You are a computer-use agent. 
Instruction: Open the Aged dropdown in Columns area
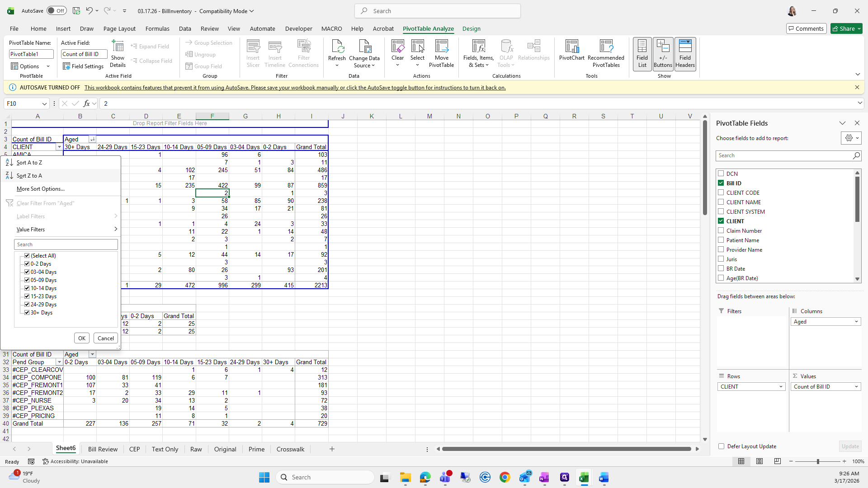pyautogui.click(x=856, y=322)
